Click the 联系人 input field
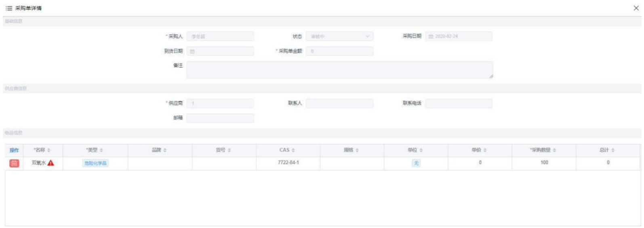Screen dimensions: 644x228 339,103
